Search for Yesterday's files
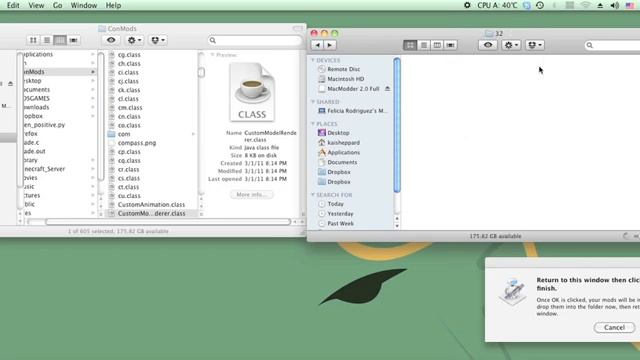 340,213
